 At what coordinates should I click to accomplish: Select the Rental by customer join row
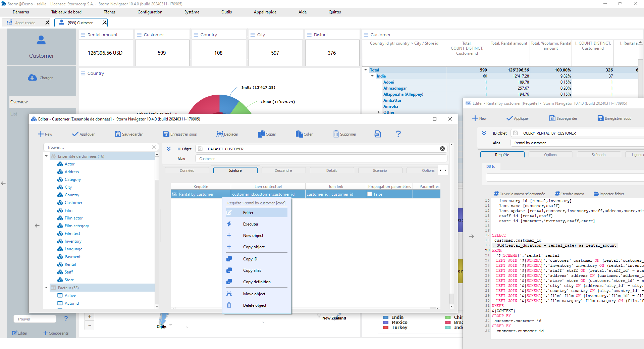[x=306, y=194]
